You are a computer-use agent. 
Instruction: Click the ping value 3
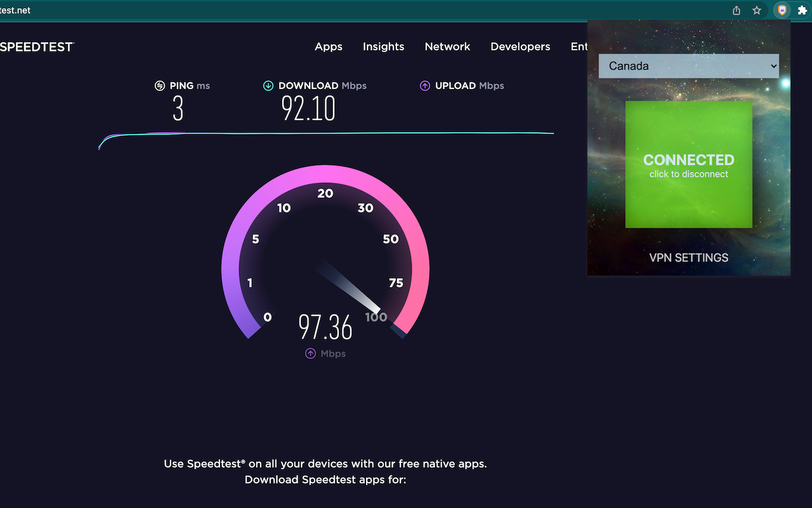pyautogui.click(x=178, y=109)
